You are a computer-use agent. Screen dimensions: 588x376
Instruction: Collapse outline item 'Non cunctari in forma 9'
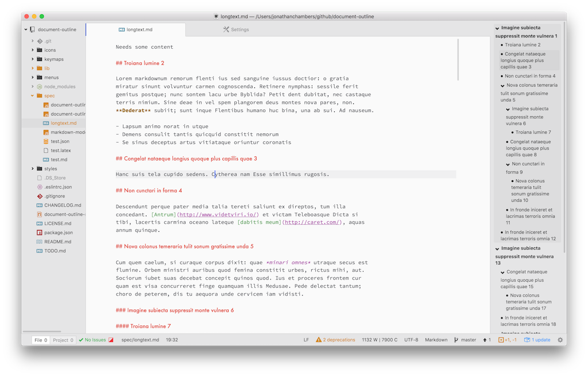pos(508,164)
